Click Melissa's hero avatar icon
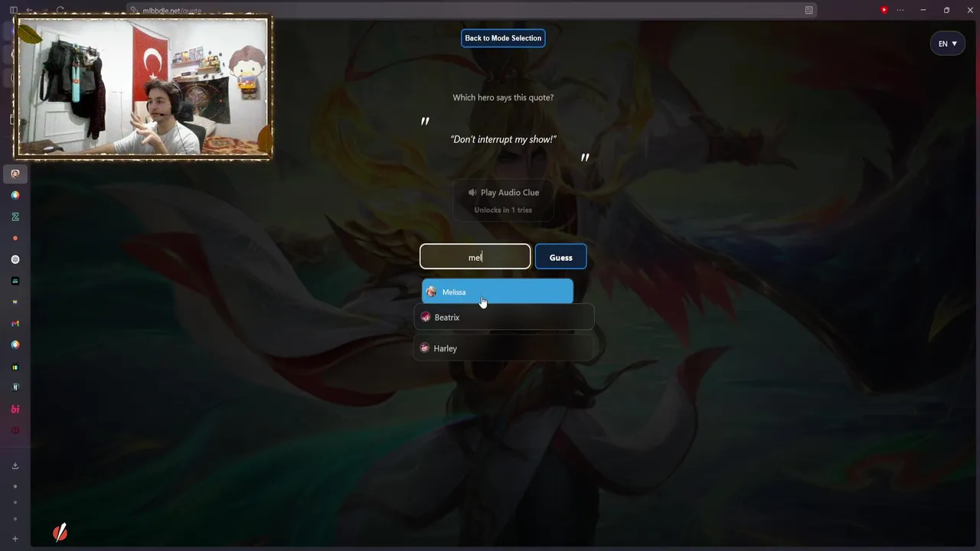The height and width of the screenshot is (551, 980). [x=431, y=292]
